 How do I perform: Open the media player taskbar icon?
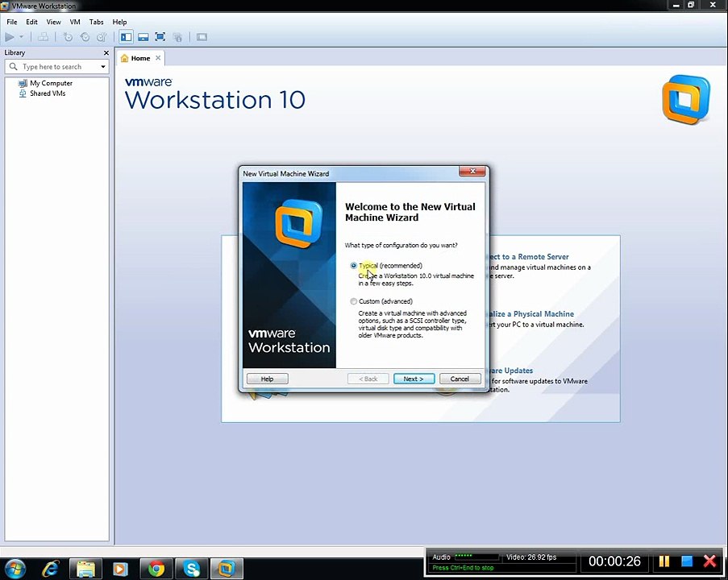120,569
